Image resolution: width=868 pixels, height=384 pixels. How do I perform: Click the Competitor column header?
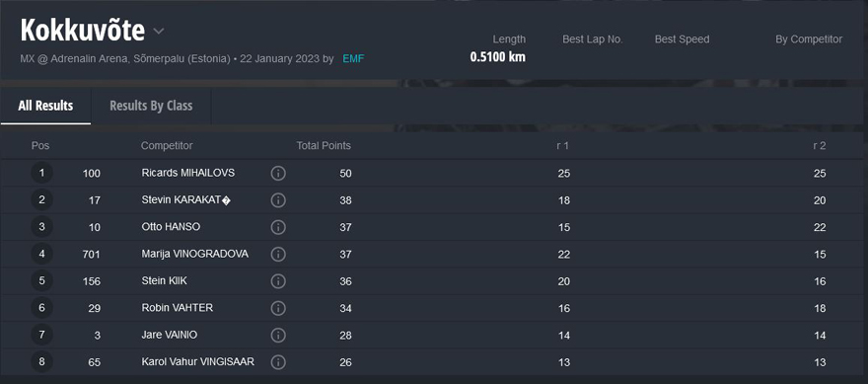(x=167, y=146)
